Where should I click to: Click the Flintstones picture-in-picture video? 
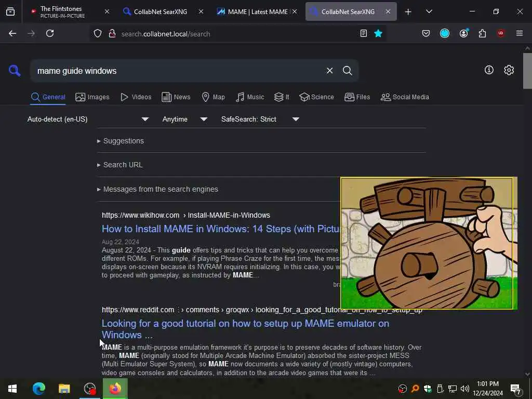(429, 243)
